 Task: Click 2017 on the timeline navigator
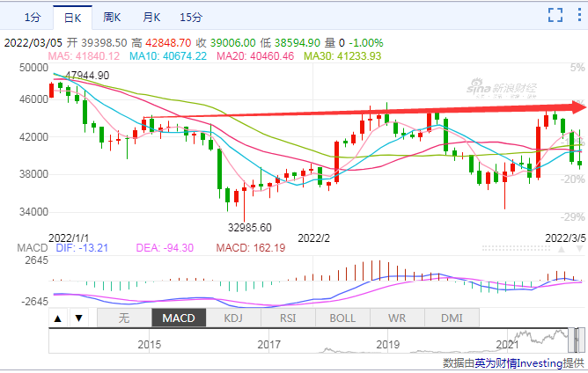pos(269,345)
